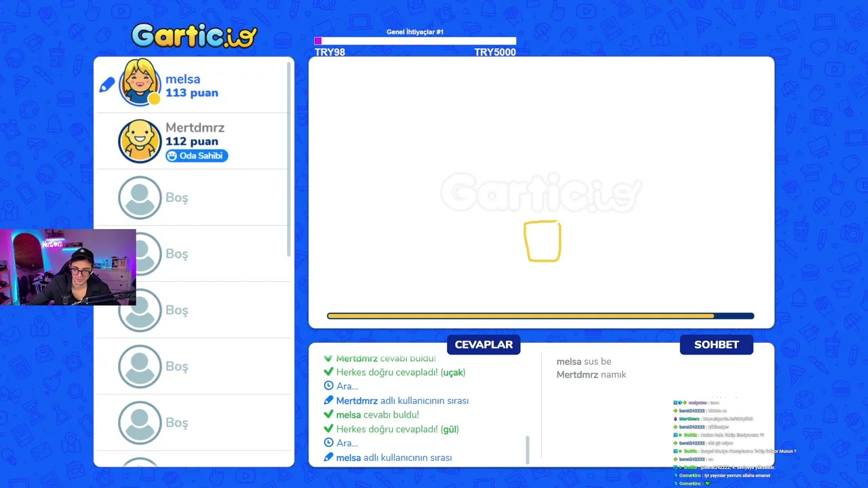Image resolution: width=868 pixels, height=488 pixels.
Task: Click the 'melsa' player name
Action: point(182,79)
